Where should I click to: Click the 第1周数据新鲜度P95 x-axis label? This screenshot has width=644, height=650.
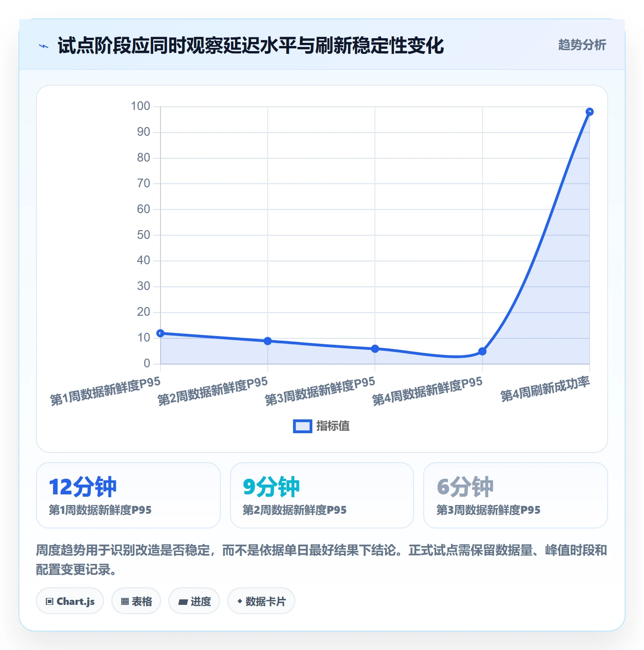coord(105,392)
